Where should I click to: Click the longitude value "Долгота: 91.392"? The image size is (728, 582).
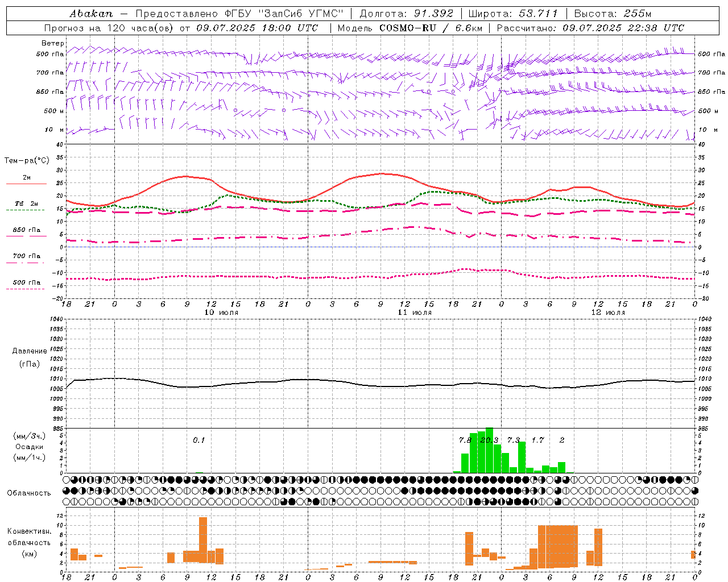tap(407, 13)
